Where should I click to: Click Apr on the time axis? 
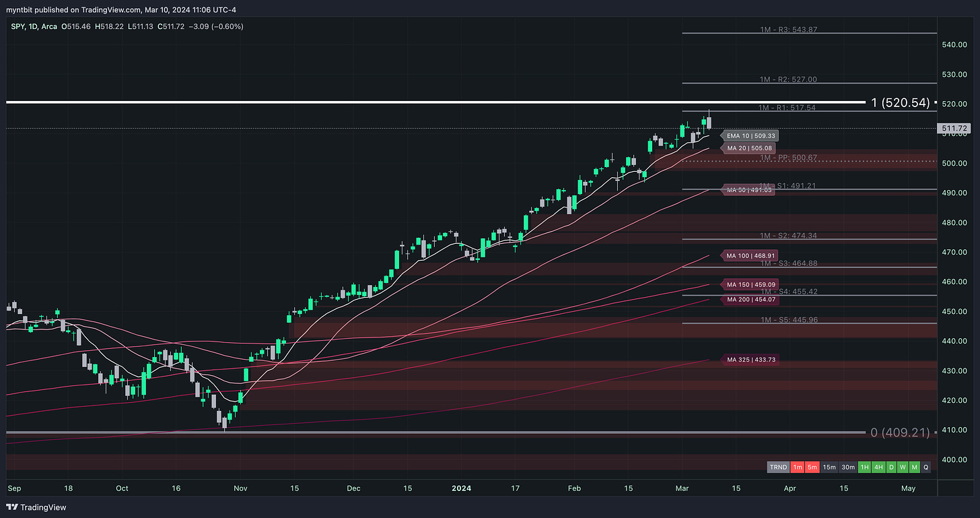pyautogui.click(x=790, y=487)
